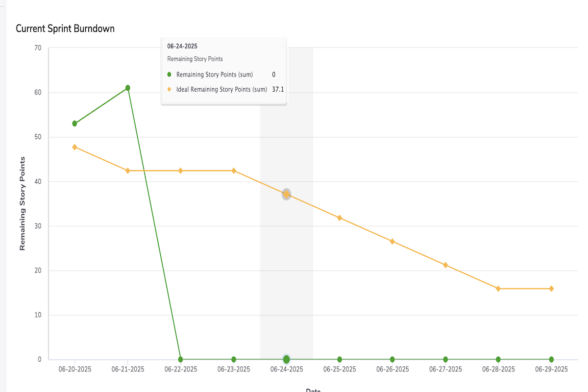Viewport: 588px width, 392px height.
Task: Click the Current Sprint Burndown title
Action: pyautogui.click(x=65, y=28)
